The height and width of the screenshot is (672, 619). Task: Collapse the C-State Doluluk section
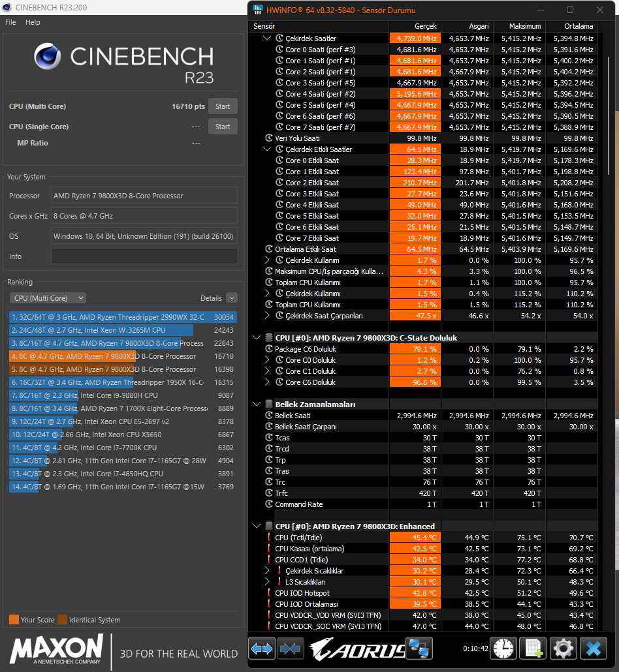(x=257, y=338)
